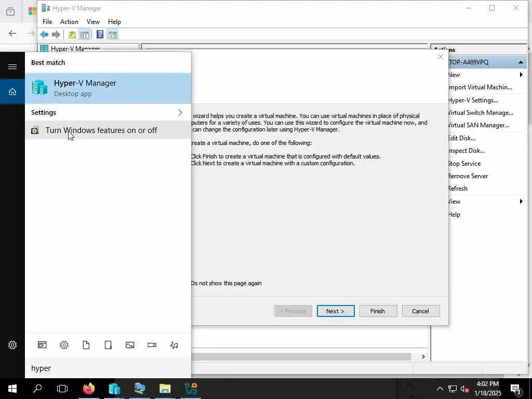Filter search results by Photos icon
Image resolution: width=532 pixels, height=399 pixels.
point(130,345)
